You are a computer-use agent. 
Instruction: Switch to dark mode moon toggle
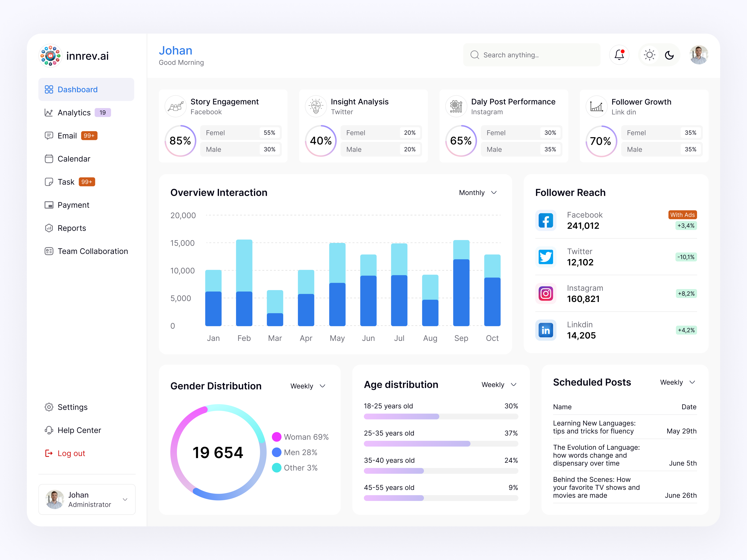point(669,55)
